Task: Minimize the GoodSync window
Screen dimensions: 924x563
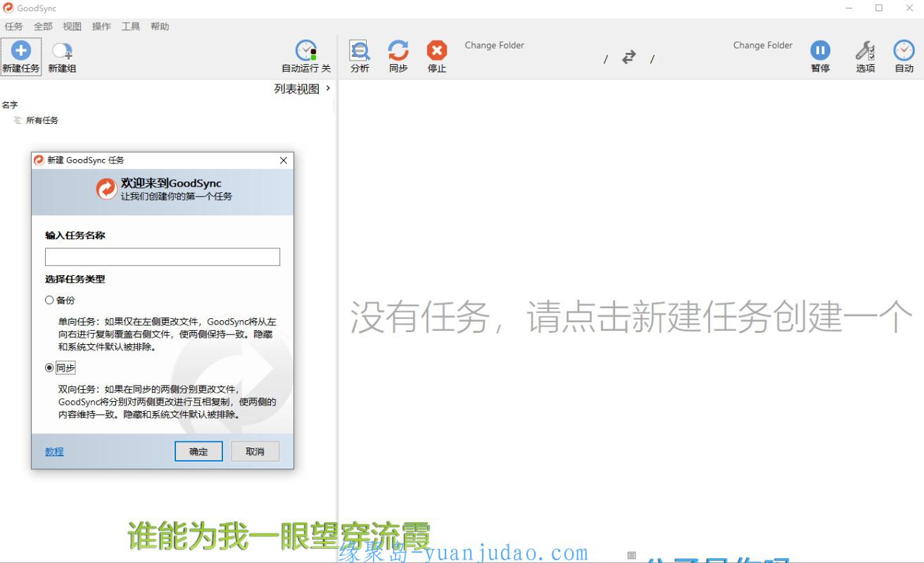Action: pyautogui.click(x=849, y=8)
